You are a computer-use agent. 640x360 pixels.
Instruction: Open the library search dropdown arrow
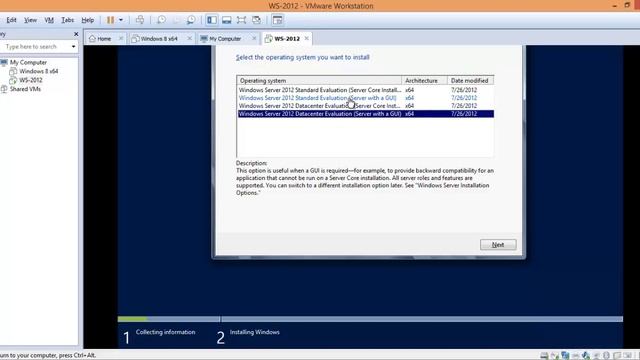pyautogui.click(x=73, y=47)
